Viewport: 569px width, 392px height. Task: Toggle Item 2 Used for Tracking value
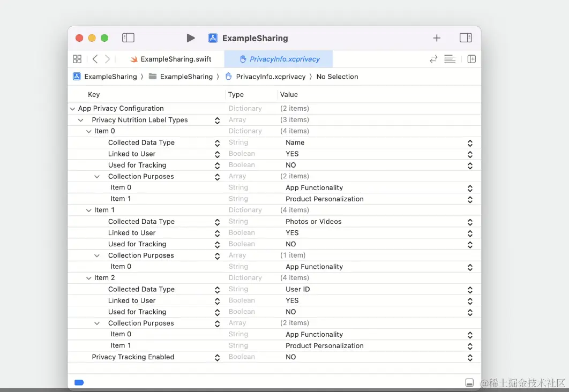pyautogui.click(x=470, y=312)
